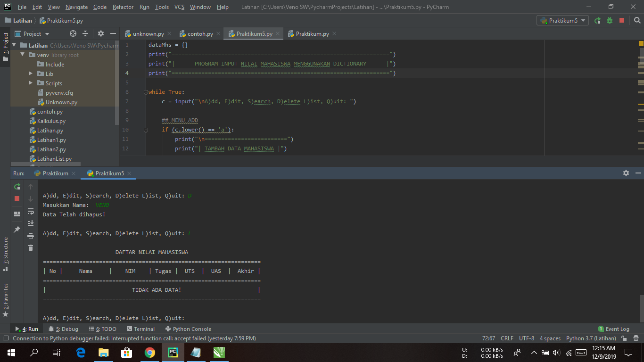Click the Run console vertical scrollbar
The image size is (644, 362).
[x=641, y=308]
